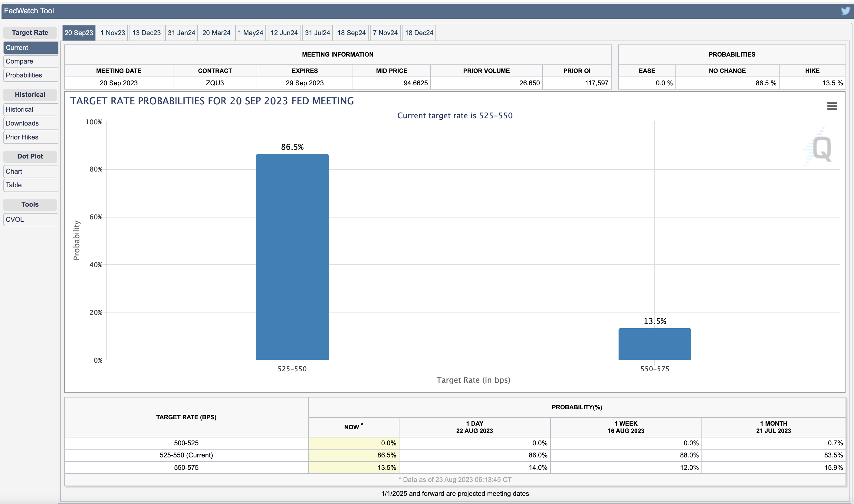The image size is (854, 504).
Task: Switch to the 13 Dec23 meeting tab
Action: click(x=146, y=33)
